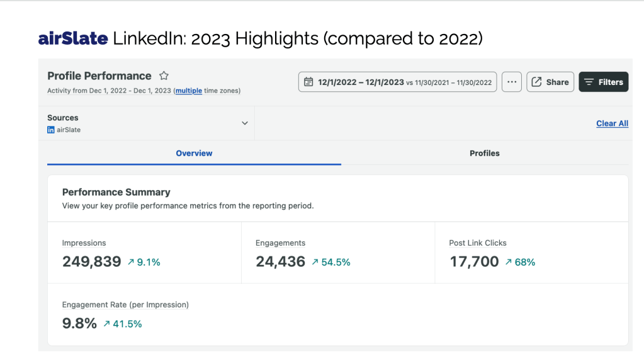
Task: Open the Filters panel button
Action: (x=603, y=82)
